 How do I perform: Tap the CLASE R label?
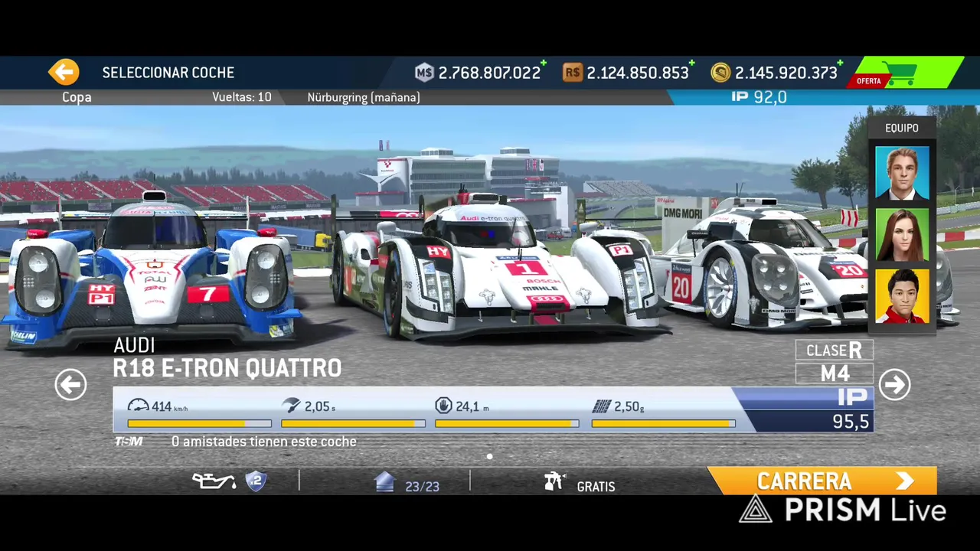click(x=835, y=350)
